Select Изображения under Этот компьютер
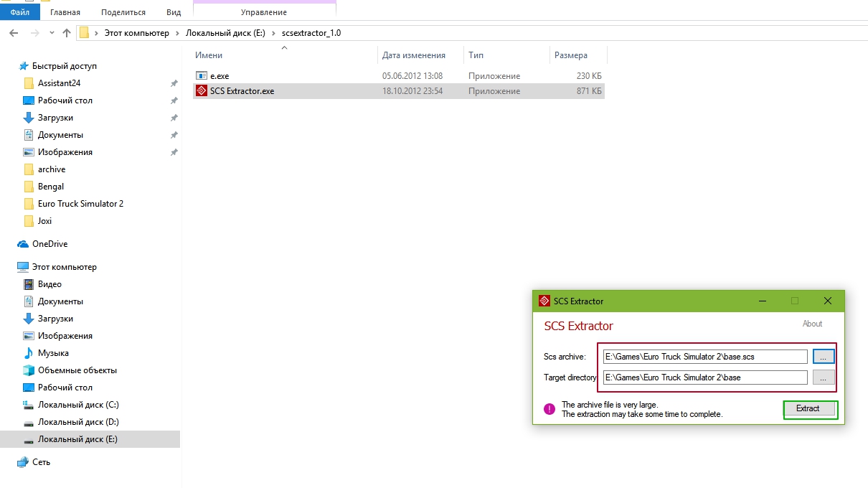The width and height of the screenshot is (868, 488). (x=65, y=336)
